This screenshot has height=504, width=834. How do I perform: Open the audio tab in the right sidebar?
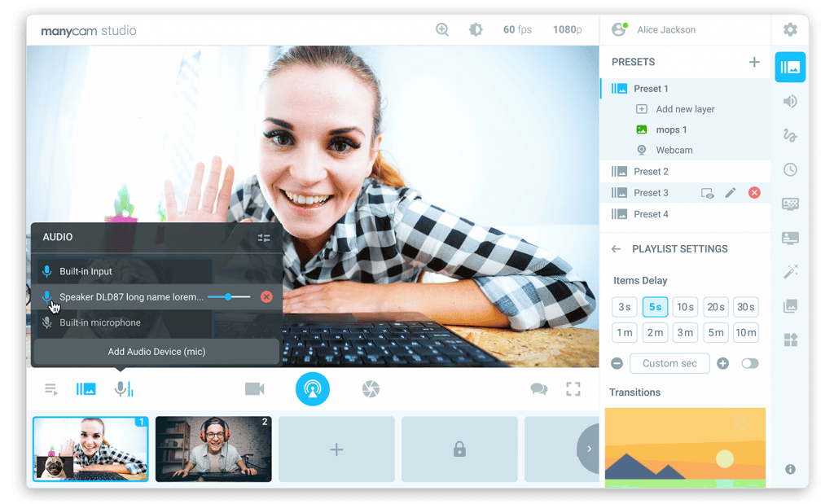pyautogui.click(x=790, y=101)
